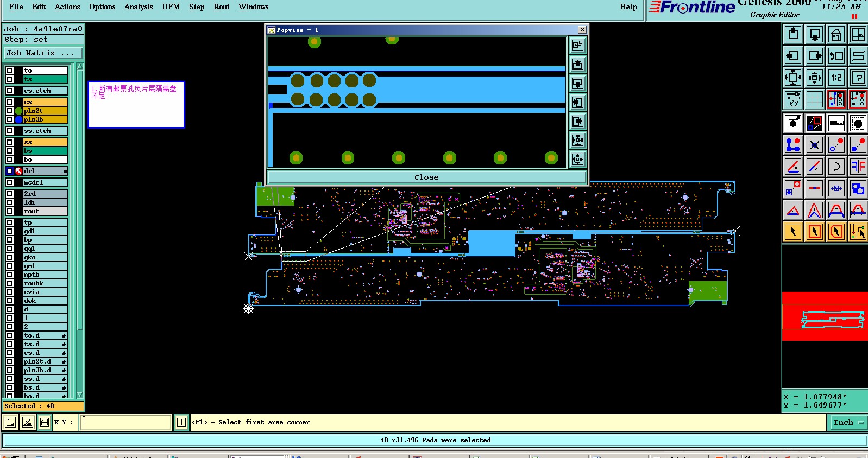Click the layer list scroll down arrow
The image size is (868, 458).
[80, 395]
